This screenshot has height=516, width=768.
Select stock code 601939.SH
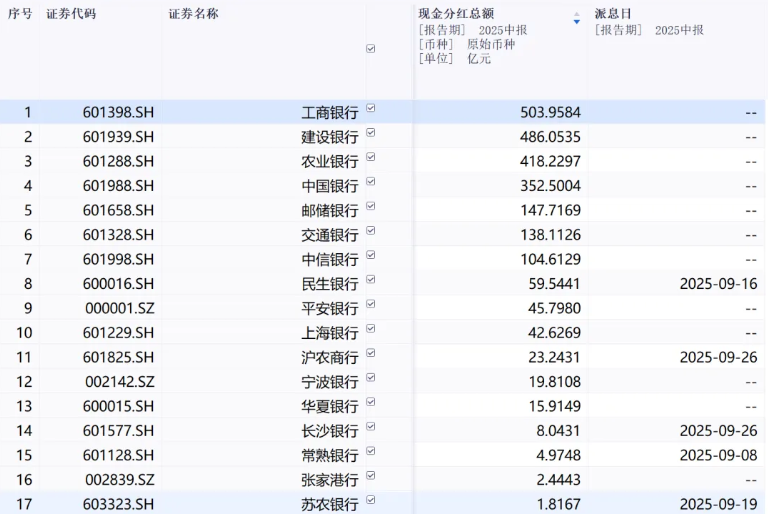click(x=118, y=137)
